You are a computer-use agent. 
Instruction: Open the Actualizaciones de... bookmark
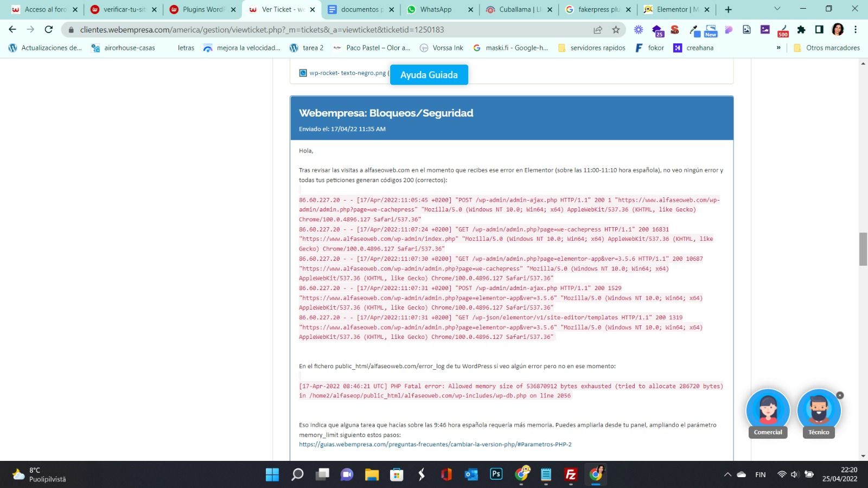click(45, 48)
